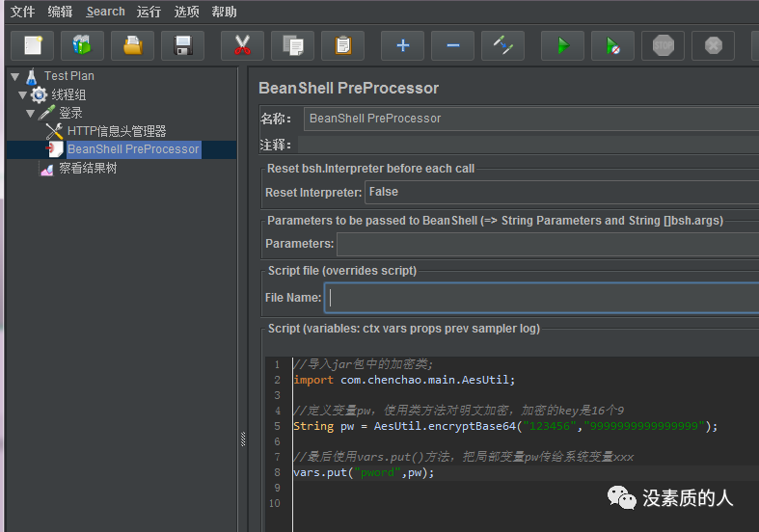Viewport: 759px width, 532px height.
Task: Collapse the 线程组 tree node
Action: tap(22, 94)
